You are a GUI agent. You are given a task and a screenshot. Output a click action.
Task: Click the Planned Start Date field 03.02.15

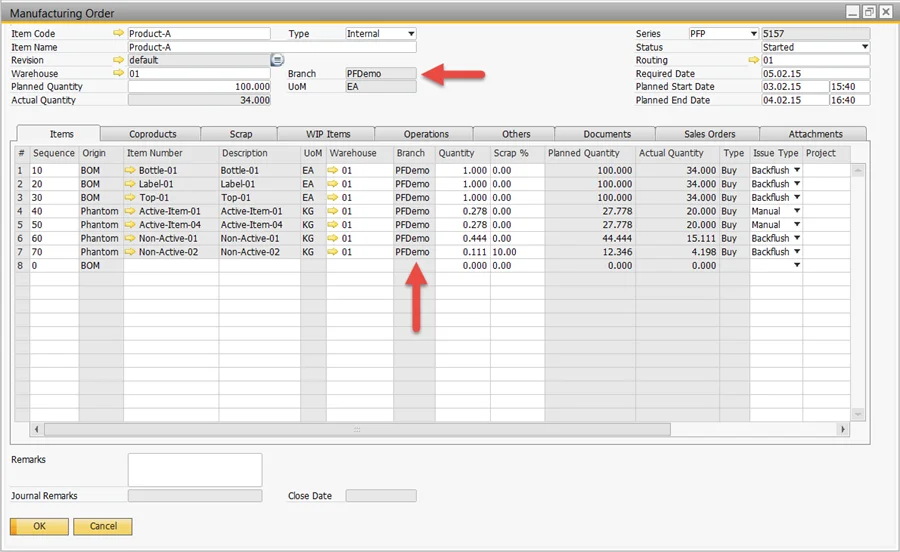(795, 87)
